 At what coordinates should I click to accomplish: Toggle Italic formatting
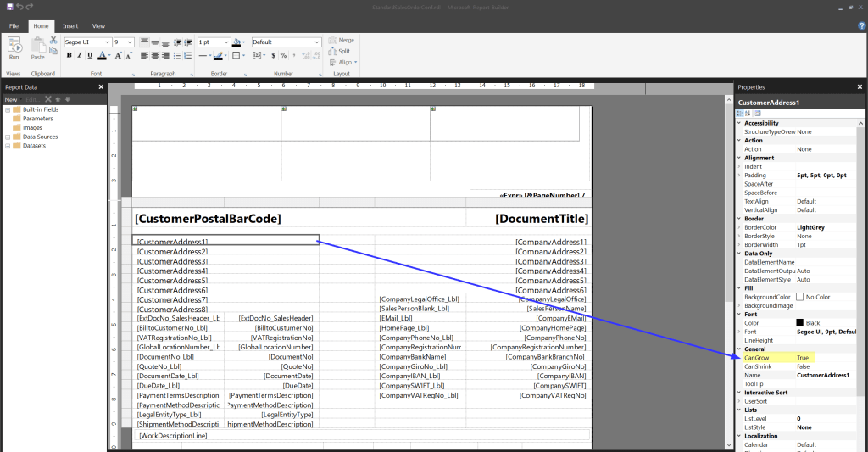[x=81, y=56]
